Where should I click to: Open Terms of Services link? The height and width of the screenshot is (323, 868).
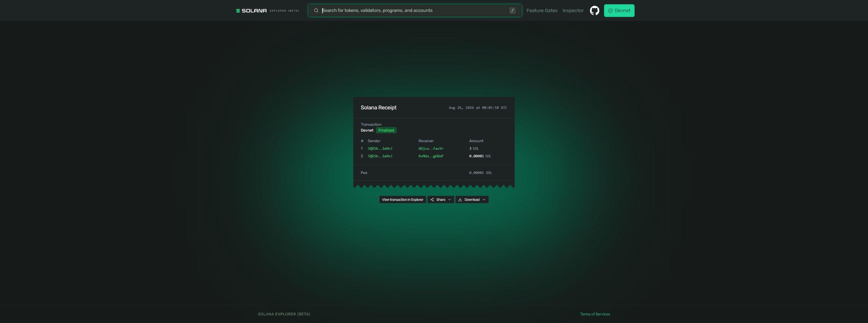[x=595, y=314]
